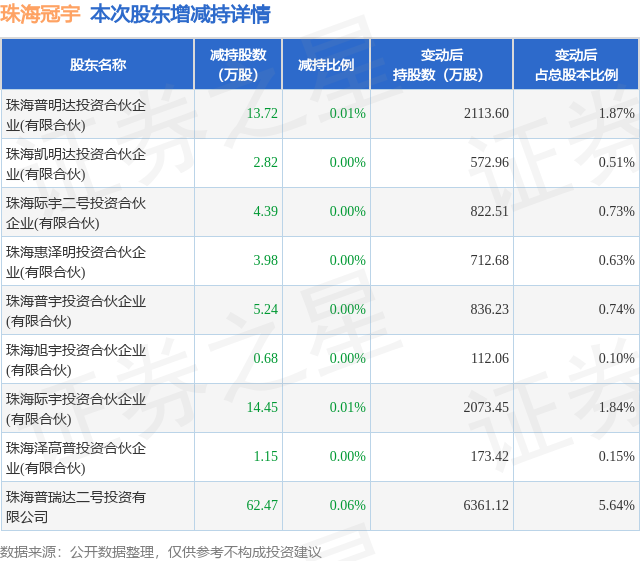This screenshot has width=640, height=561.
Task: Click the reduced shares value 3.98
Action: coord(265,260)
